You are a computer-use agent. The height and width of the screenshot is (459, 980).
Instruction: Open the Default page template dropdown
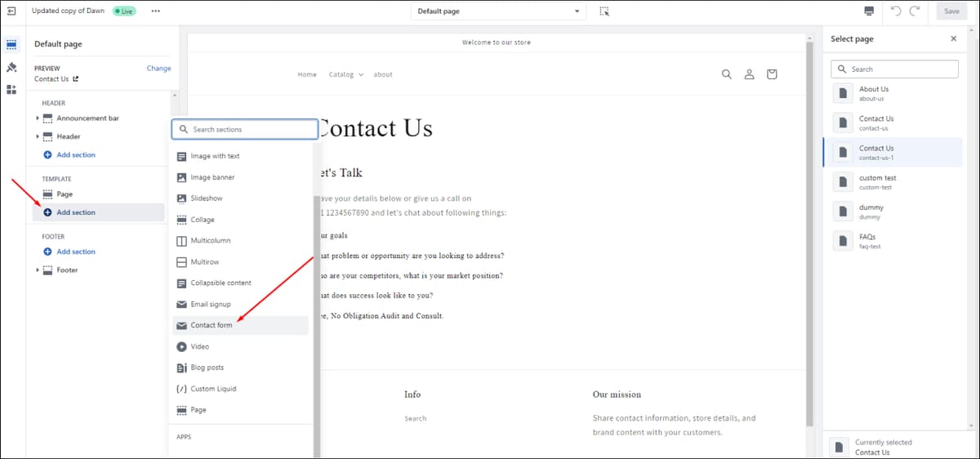click(498, 11)
